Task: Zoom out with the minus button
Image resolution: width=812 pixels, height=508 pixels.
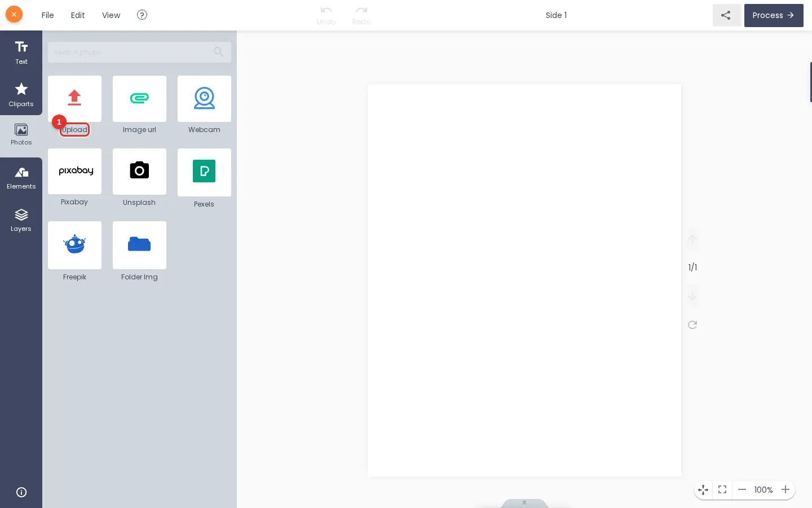Action: 742,490
